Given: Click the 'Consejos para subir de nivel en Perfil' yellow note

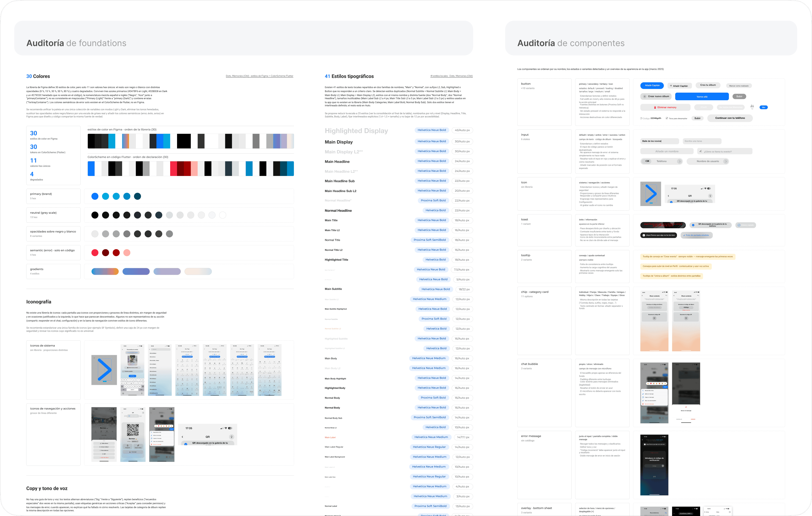Looking at the screenshot, I should pyautogui.click(x=676, y=266).
